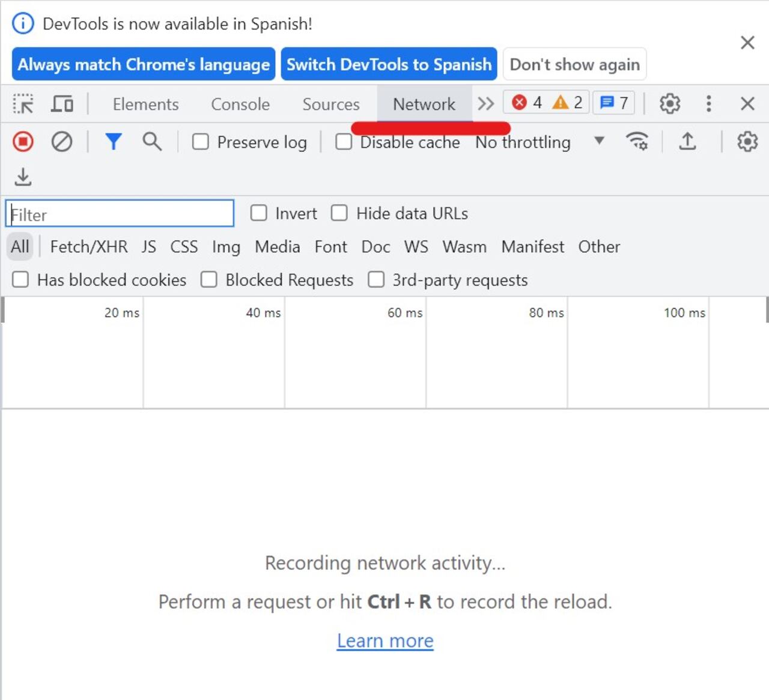Filter requests by Fetch/XHR type
The width and height of the screenshot is (769, 700).
(89, 247)
